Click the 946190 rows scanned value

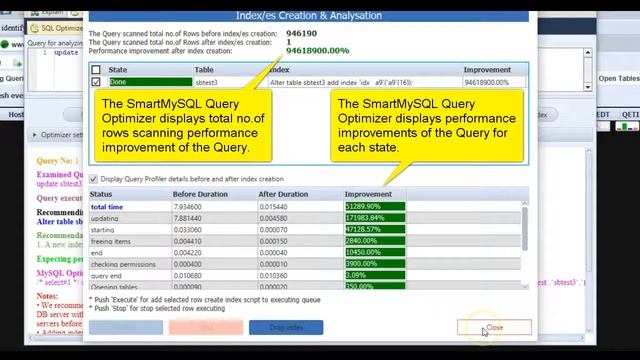pos(301,33)
